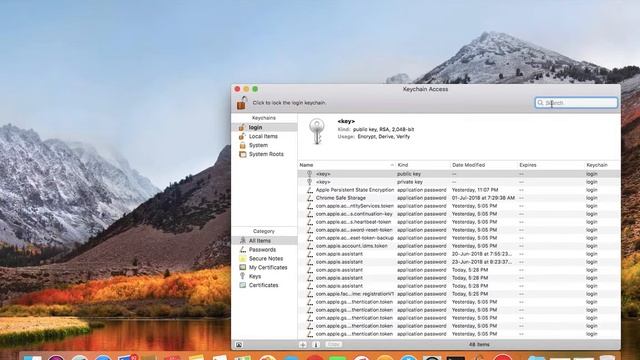This screenshot has height=360, width=640.
Task: Click the 'Yesterday, 11:07 PM' date cell
Action: tap(475, 190)
